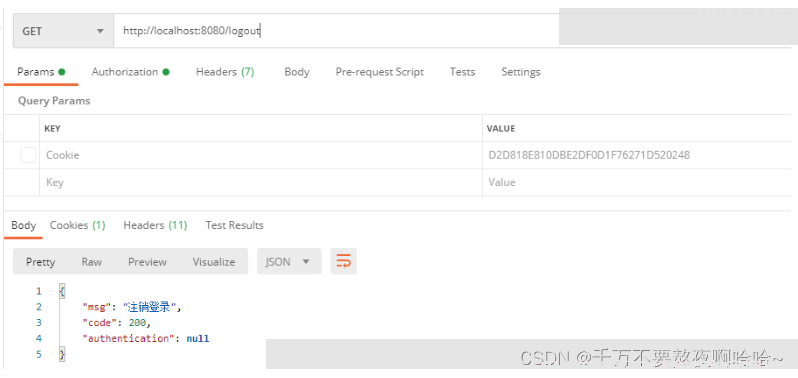Open the Authorization tab

click(130, 72)
